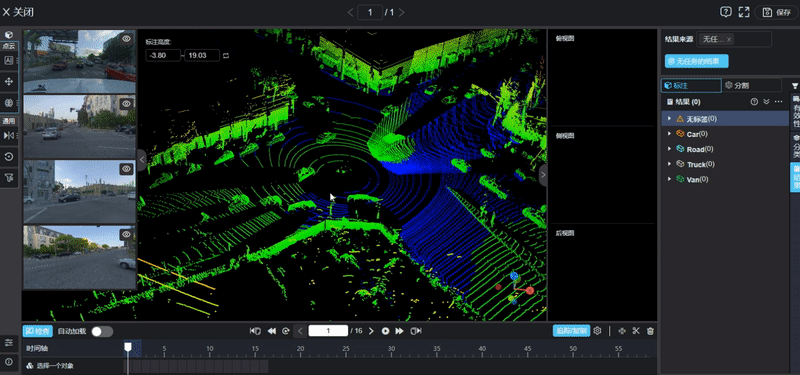
Task: Expand the Truck tree item arrow
Action: pyautogui.click(x=669, y=164)
